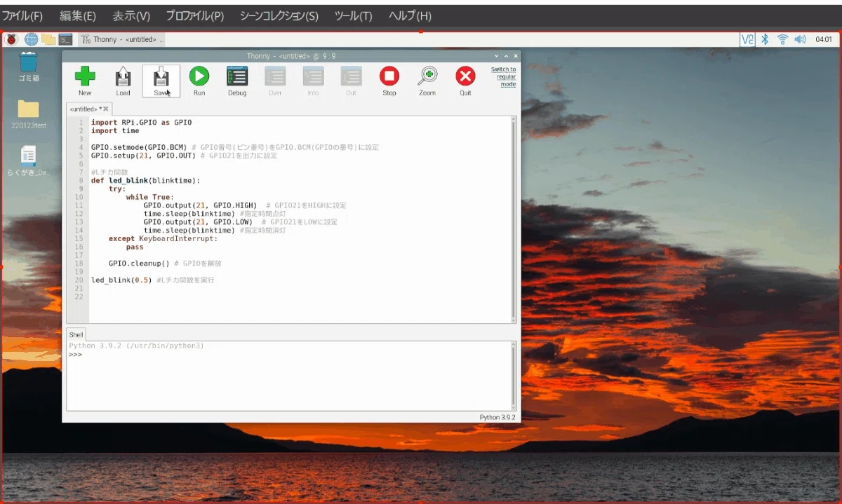Open the terminal icon in the taskbar
The height and width of the screenshot is (504, 842).
pos(66,39)
